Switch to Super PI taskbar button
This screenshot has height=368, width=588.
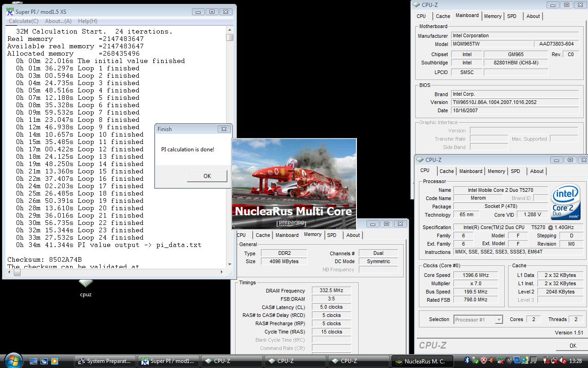click(x=169, y=361)
